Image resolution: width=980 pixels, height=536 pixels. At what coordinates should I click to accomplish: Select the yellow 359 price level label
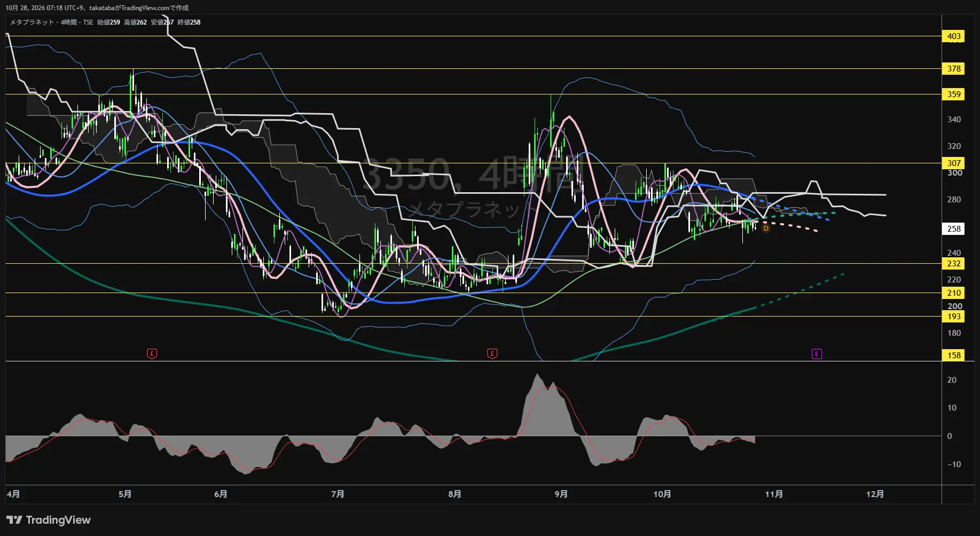point(954,94)
